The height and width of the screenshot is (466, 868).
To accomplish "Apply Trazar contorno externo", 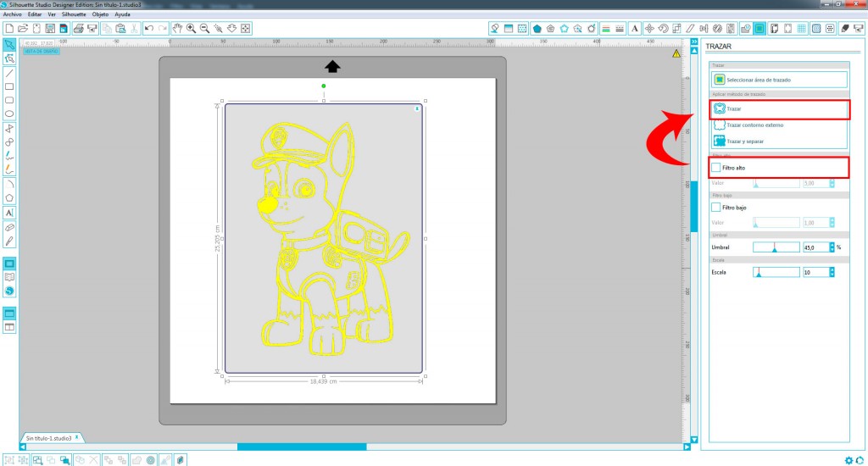I will pos(779,125).
